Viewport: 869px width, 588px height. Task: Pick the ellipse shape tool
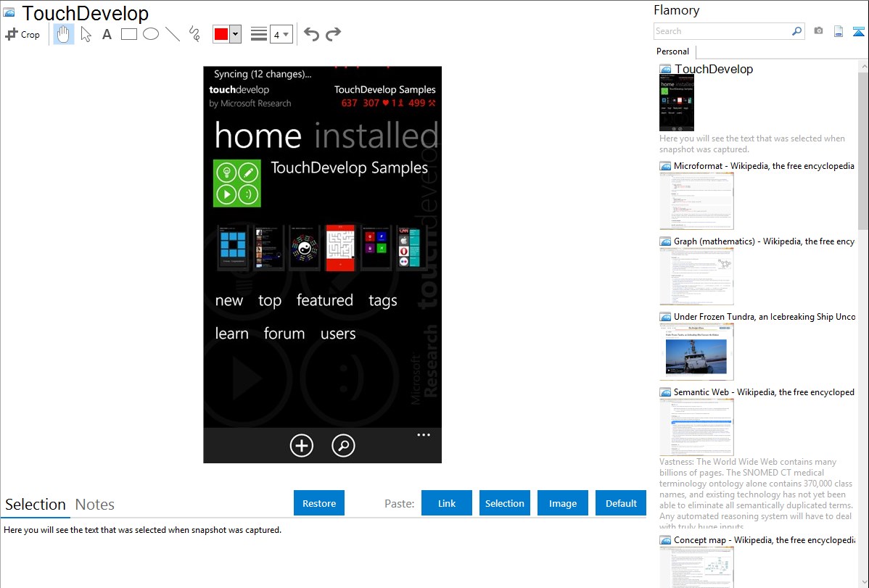151,34
